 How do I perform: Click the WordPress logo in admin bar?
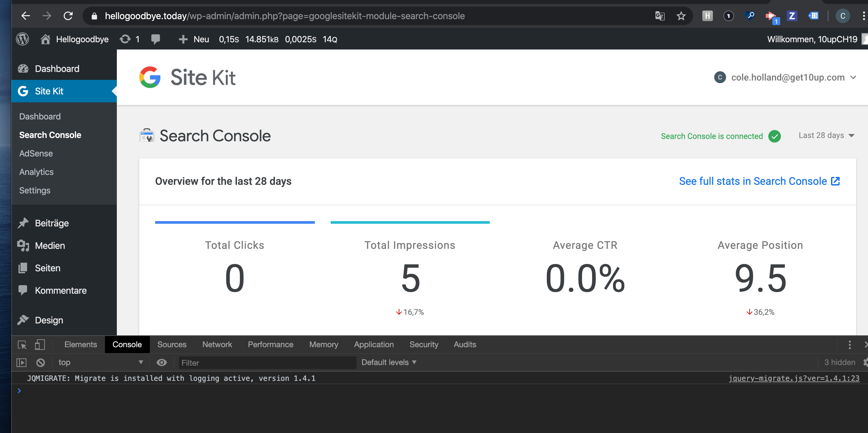22,39
